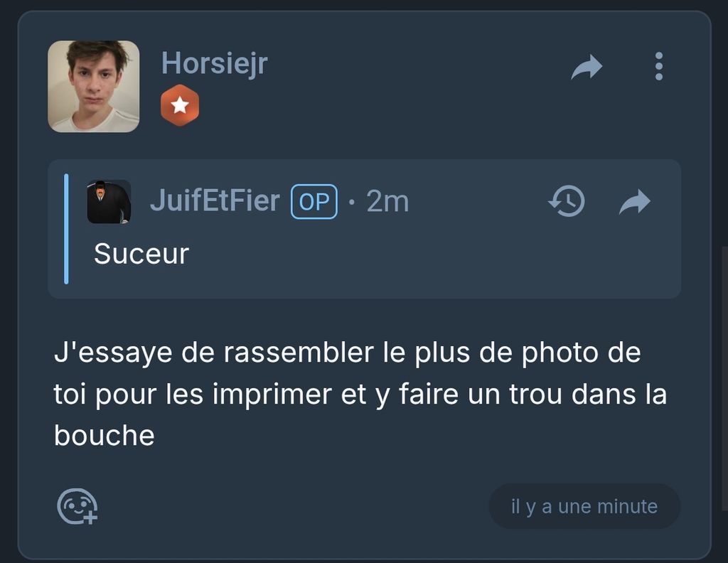Share the post by Horsiejr
This screenshot has width=728, height=563.
pos(587,68)
